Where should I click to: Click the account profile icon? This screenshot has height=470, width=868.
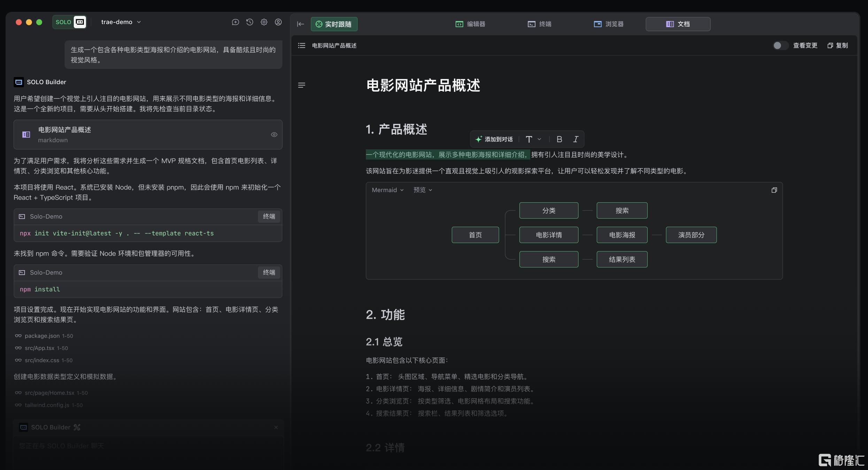(278, 22)
